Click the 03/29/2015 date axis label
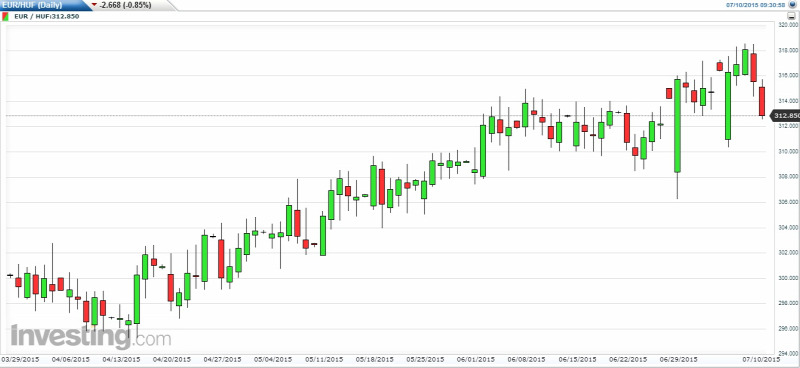This screenshot has width=800, height=368. (x=19, y=360)
